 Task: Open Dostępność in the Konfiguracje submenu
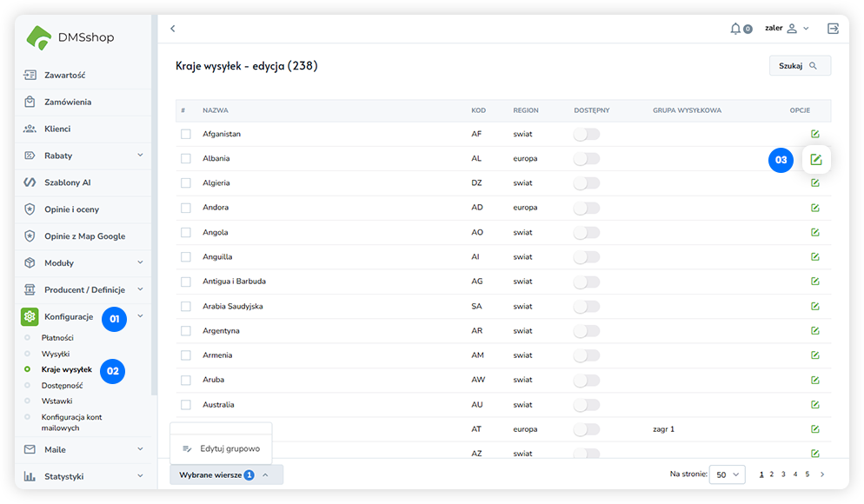[x=63, y=385]
